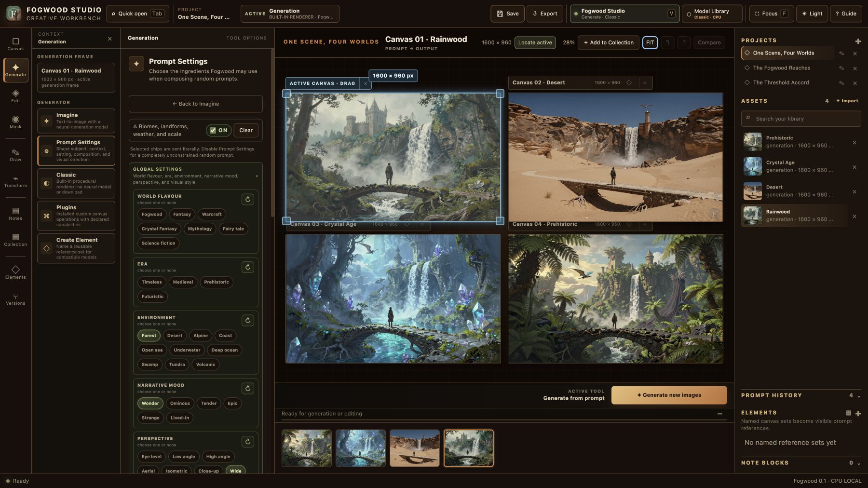
Task: Select the Ominous narrative mood chip
Action: 180,403
